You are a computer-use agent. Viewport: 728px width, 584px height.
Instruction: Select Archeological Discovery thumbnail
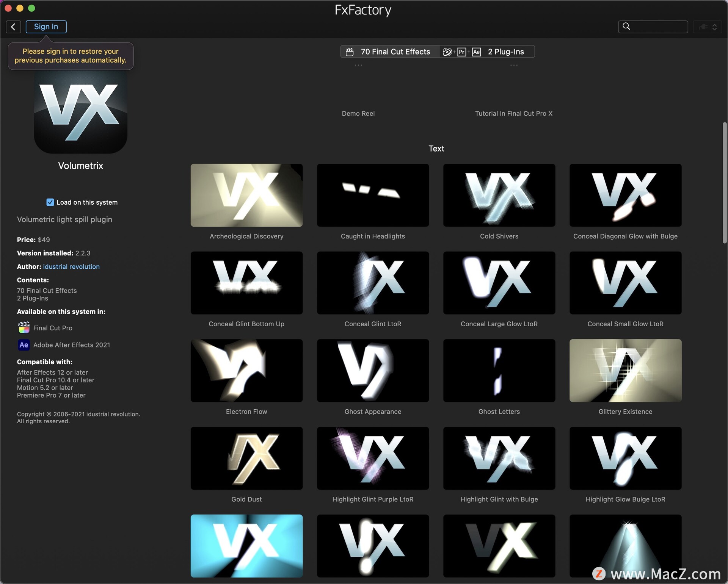[246, 195]
